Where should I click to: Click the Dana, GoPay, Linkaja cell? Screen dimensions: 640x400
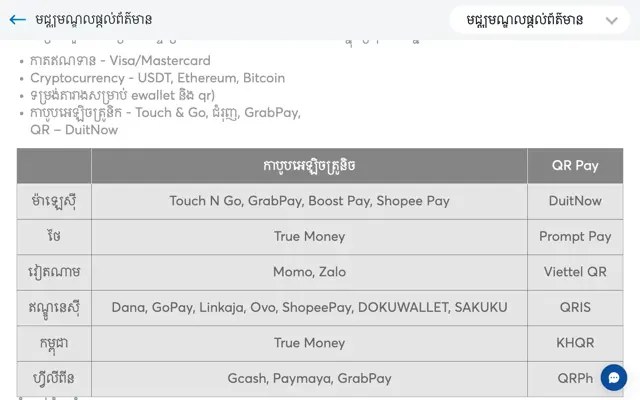pyautogui.click(x=309, y=307)
